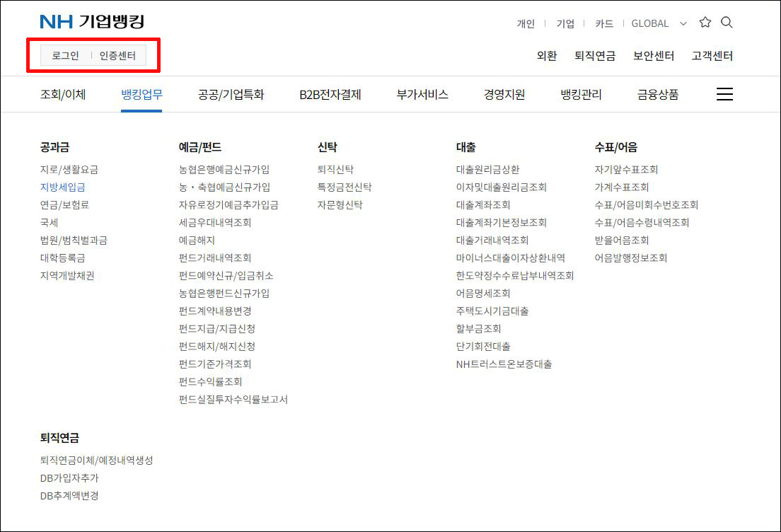Screen dimensions: 781x532
Task: Open 펀드기준가격조회 link
Action: tap(215, 364)
